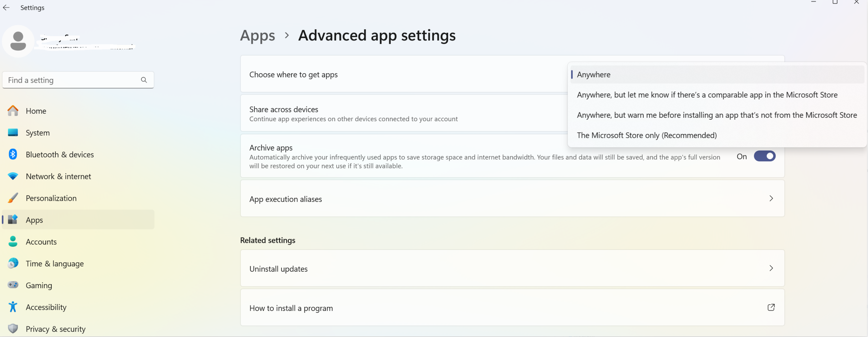
Task: Click the Accessibility figure icon
Action: coord(13,307)
